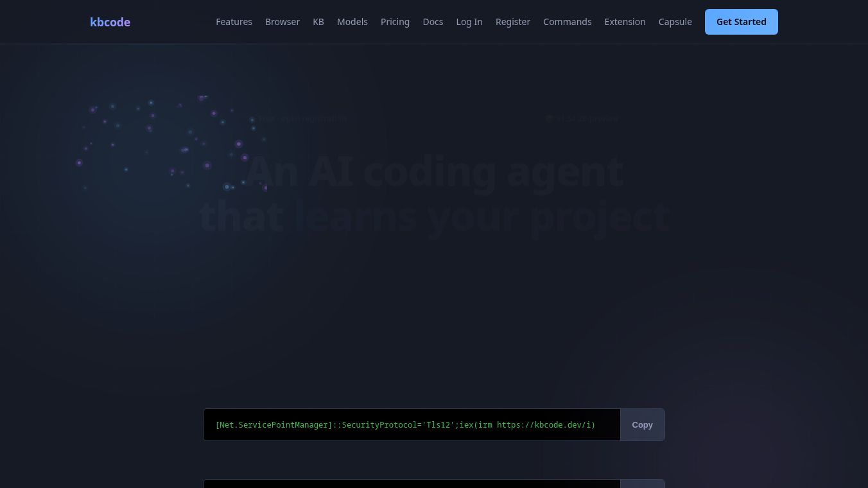Open the KB nav item
The height and width of the screenshot is (488, 868).
318,22
